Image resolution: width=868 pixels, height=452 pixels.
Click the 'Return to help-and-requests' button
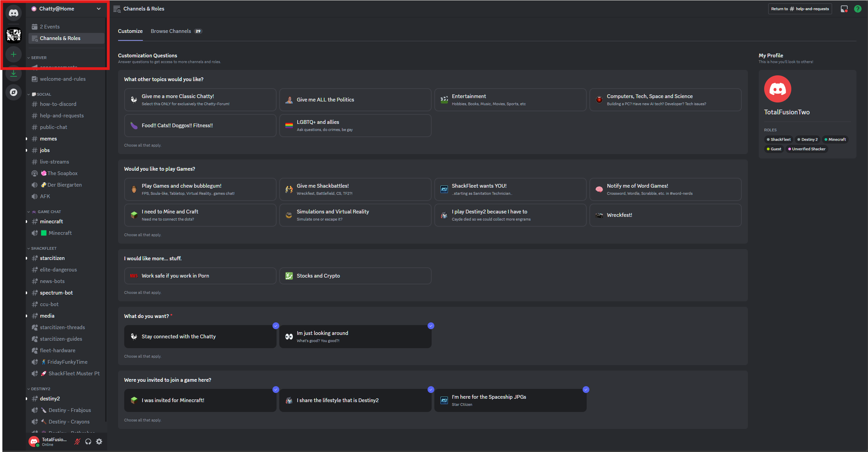[799, 8]
